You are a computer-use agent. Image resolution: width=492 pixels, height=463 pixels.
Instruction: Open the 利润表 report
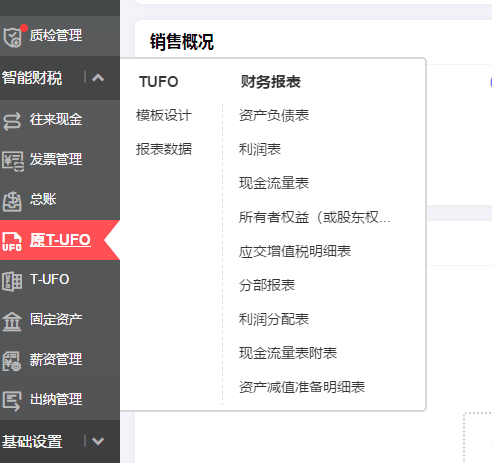[260, 149]
